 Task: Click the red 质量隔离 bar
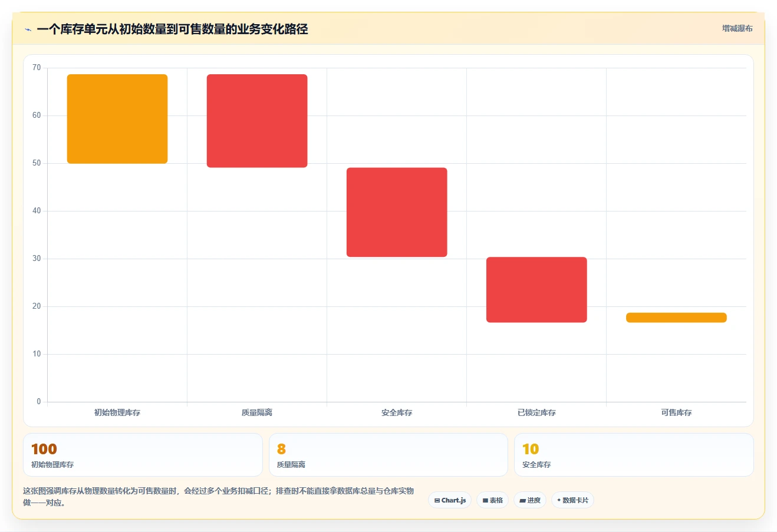point(257,121)
